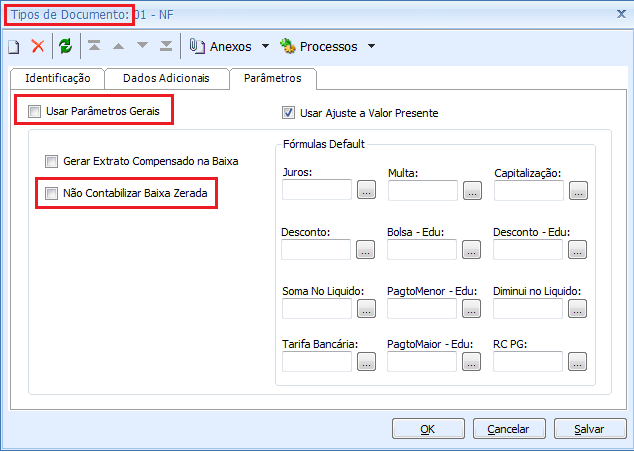
Task: Expand the Anexos dropdown arrow
Action: click(265, 46)
